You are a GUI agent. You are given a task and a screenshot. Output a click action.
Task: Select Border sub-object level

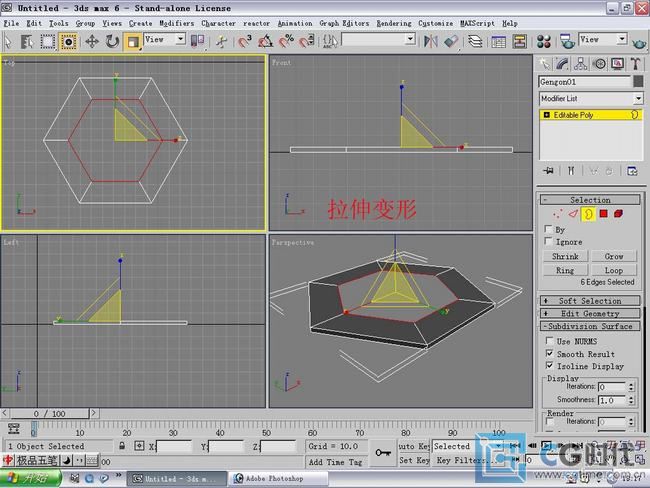(588, 214)
